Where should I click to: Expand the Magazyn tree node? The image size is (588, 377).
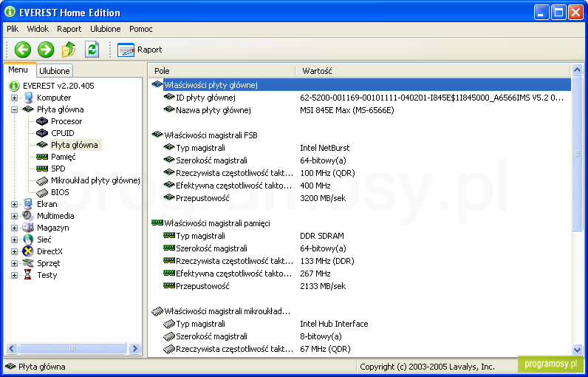click(x=14, y=228)
